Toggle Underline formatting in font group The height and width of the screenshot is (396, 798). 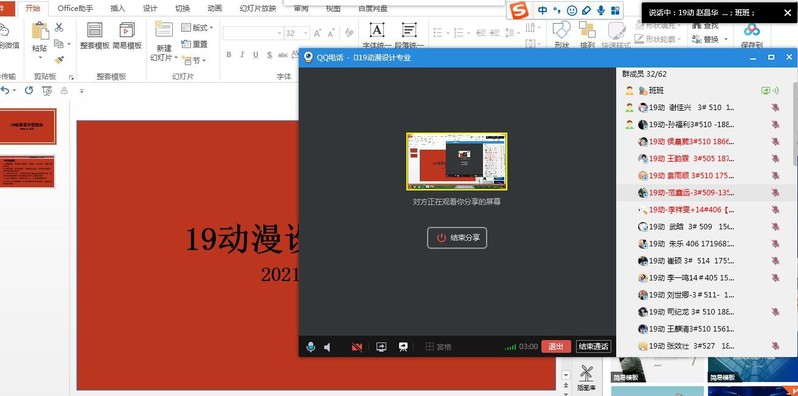pos(255,55)
